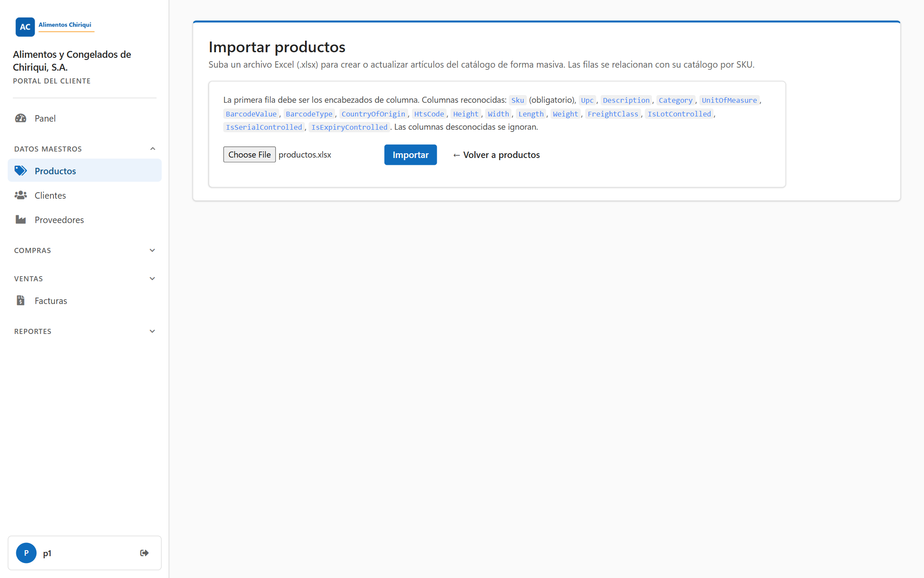Click the Productos tags icon

[x=21, y=171]
